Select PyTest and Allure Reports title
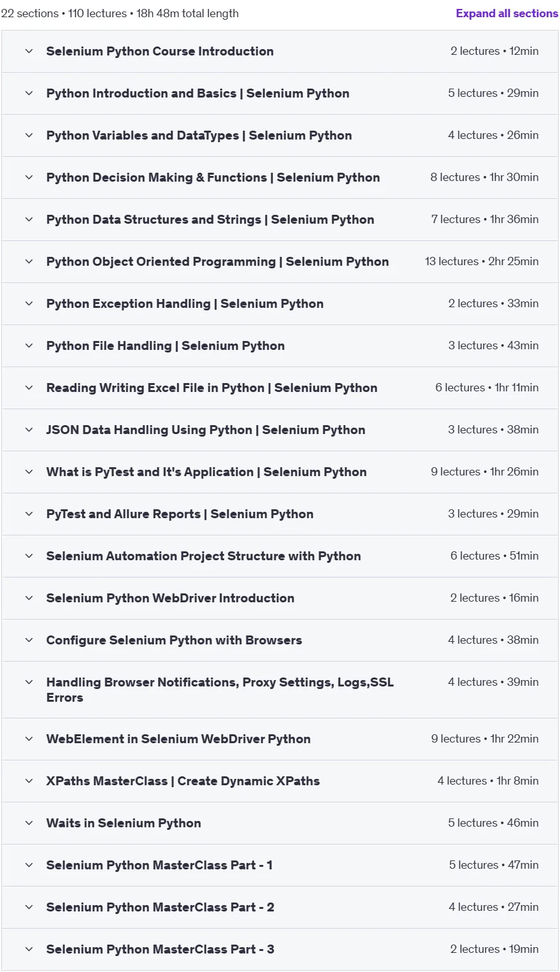Viewport: 560px width, 972px height. (180, 514)
